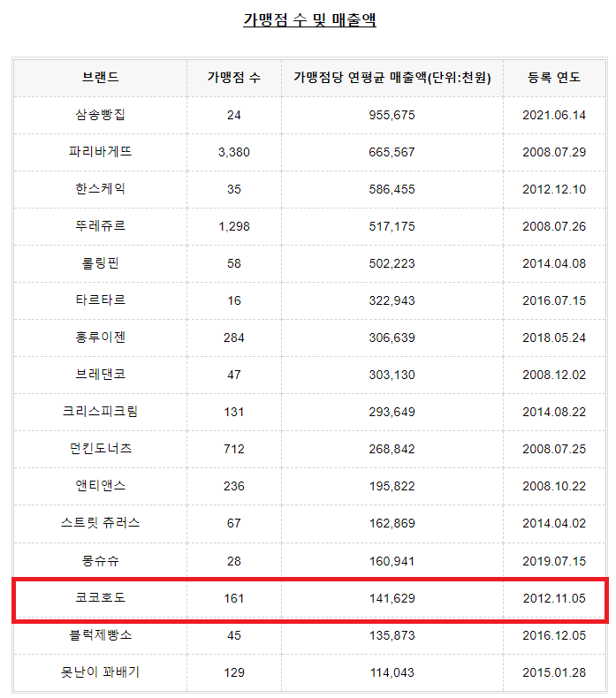Click the brand name 크리스피크림
Screen dimensions: 616x698
(101, 412)
